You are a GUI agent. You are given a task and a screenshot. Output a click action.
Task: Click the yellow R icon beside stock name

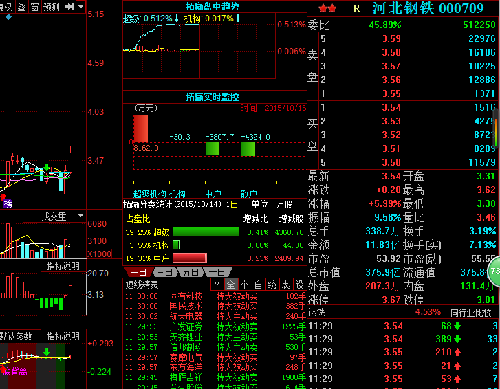tap(357, 9)
